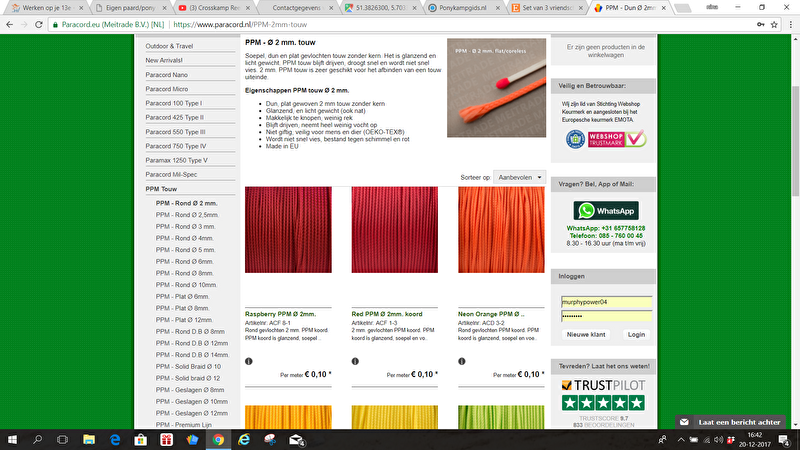Open the Microsoft Store taskbar icon
The image size is (800, 450).
coord(141,440)
